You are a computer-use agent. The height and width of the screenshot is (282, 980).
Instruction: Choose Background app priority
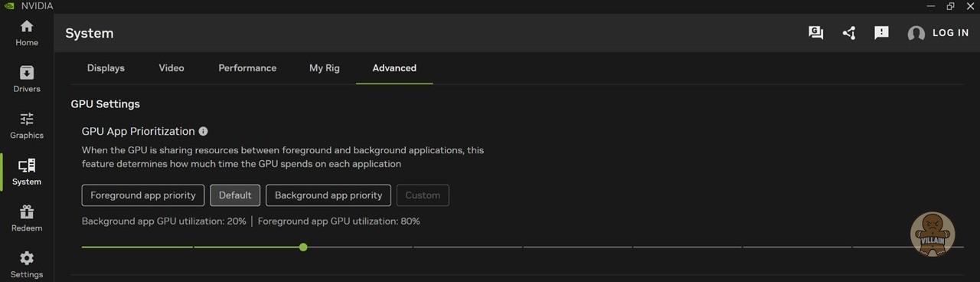(x=328, y=195)
